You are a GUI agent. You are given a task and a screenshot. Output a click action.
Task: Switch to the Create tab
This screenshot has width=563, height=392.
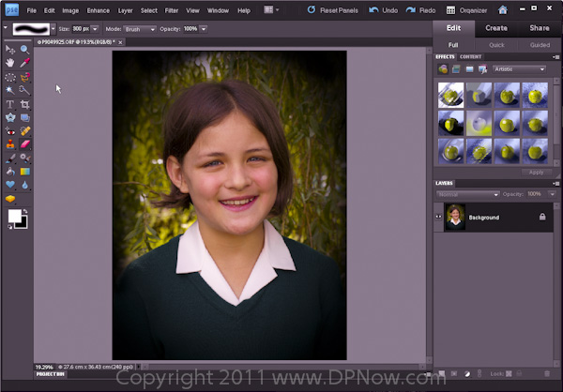(x=496, y=28)
